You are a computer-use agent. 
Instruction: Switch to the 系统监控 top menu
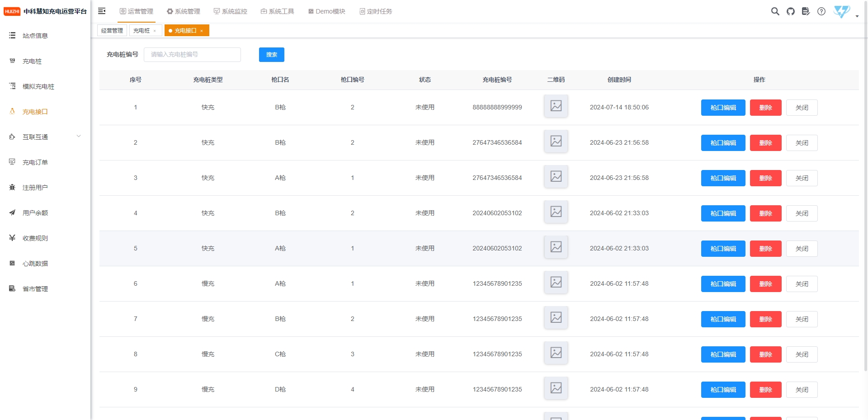231,11
